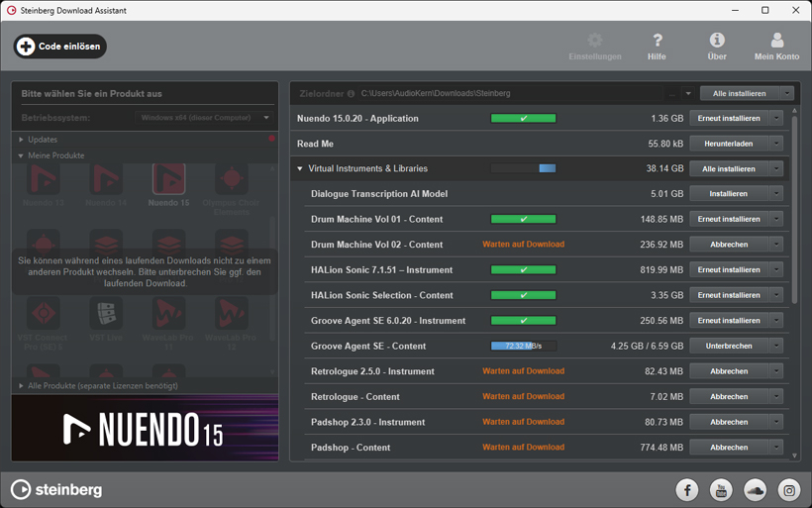Click Unterbrechen for Groove Agent SE Content

click(x=729, y=346)
